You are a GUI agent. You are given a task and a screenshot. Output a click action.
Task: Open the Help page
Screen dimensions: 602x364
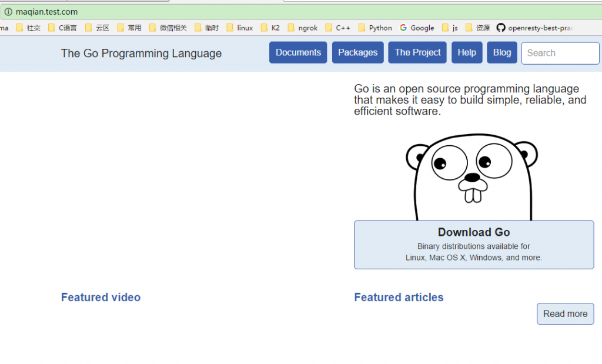click(467, 52)
